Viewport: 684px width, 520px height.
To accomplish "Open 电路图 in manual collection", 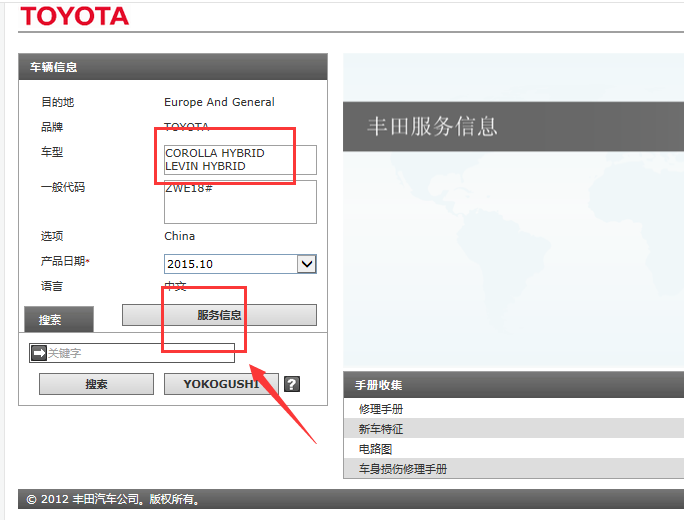I will [375, 449].
